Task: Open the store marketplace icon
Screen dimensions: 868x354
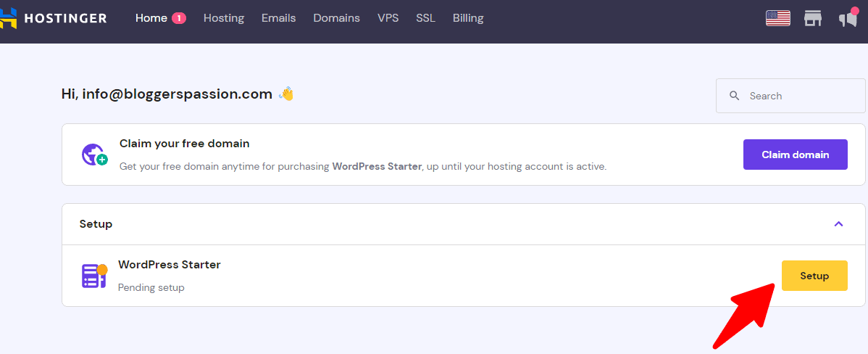Action: point(813,18)
